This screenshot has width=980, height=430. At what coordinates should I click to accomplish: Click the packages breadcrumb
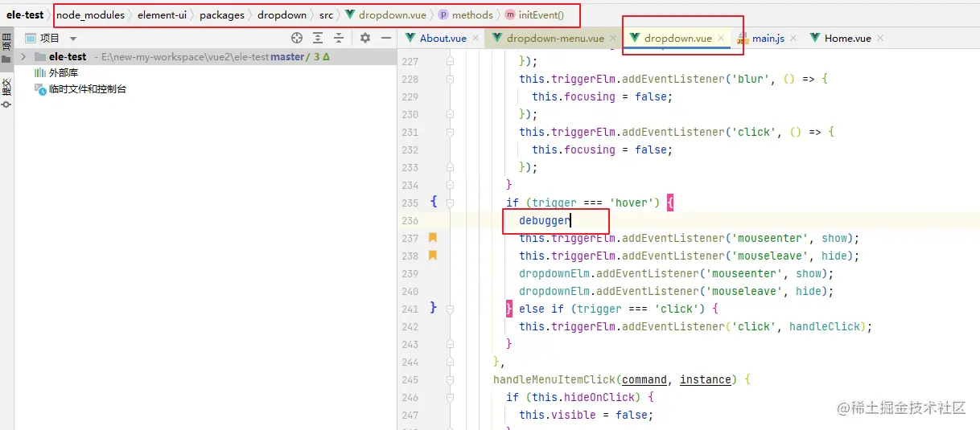click(x=222, y=14)
